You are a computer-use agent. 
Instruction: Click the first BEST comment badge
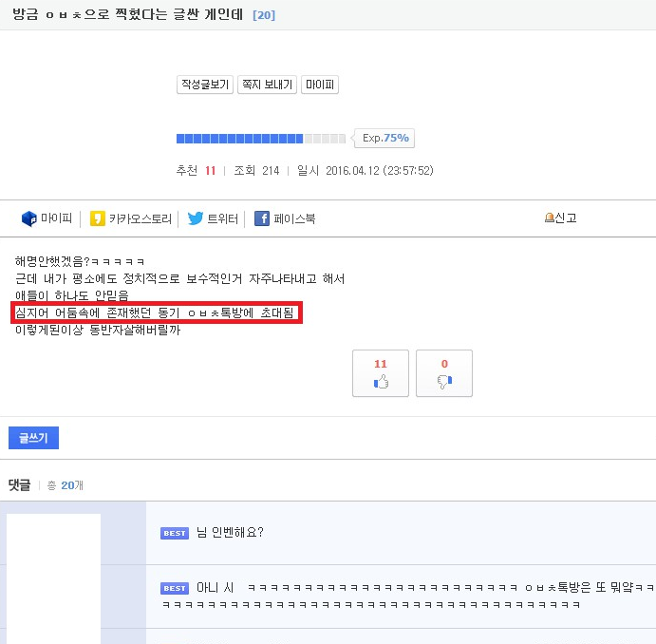click(175, 533)
